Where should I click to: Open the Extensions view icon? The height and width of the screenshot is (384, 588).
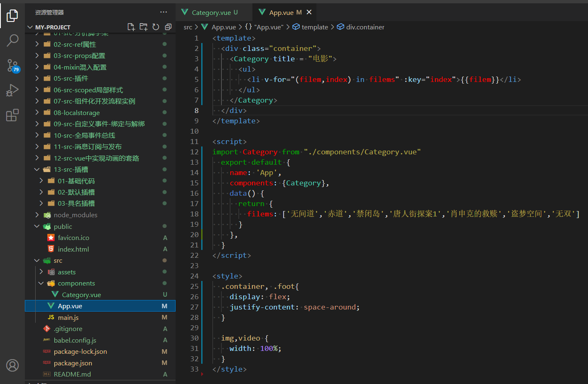click(x=12, y=115)
